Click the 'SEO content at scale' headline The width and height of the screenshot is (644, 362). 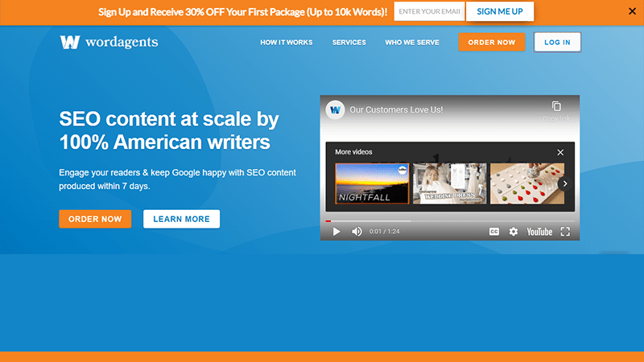[x=169, y=130]
